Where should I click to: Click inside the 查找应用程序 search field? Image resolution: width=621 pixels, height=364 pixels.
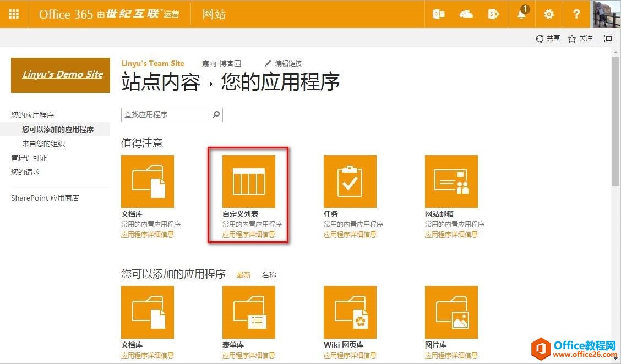tap(165, 114)
